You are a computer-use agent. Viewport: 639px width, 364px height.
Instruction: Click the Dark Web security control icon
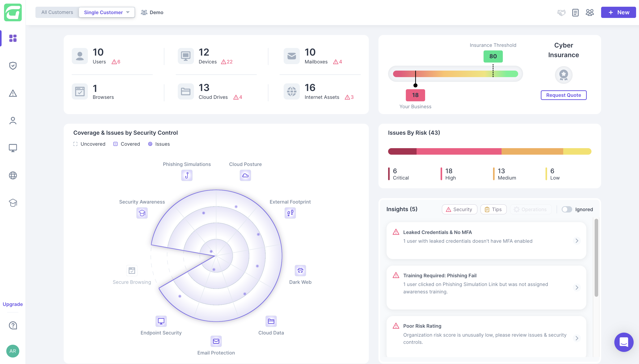[x=300, y=271]
